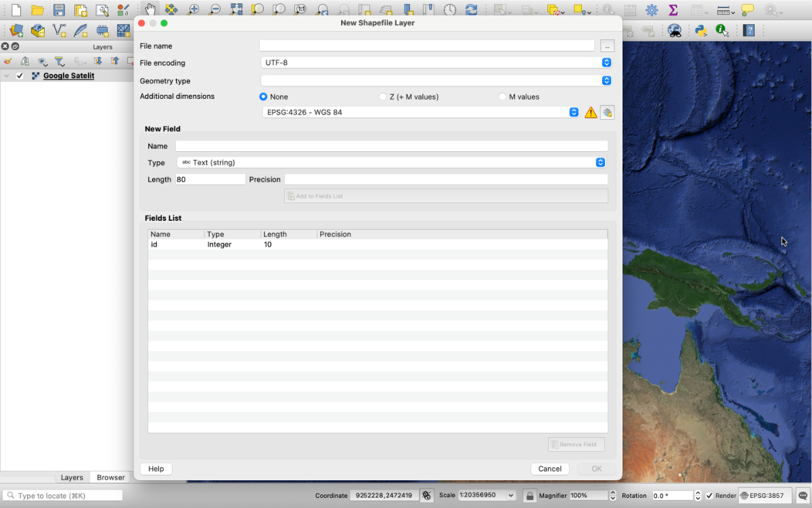
Task: Adjust the Magnifier stepper arrows
Action: (x=613, y=496)
